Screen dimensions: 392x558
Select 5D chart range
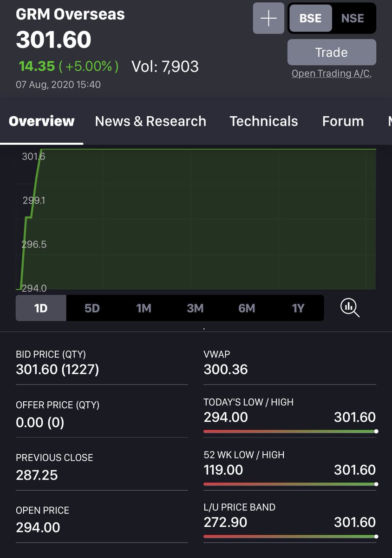pos(92,308)
